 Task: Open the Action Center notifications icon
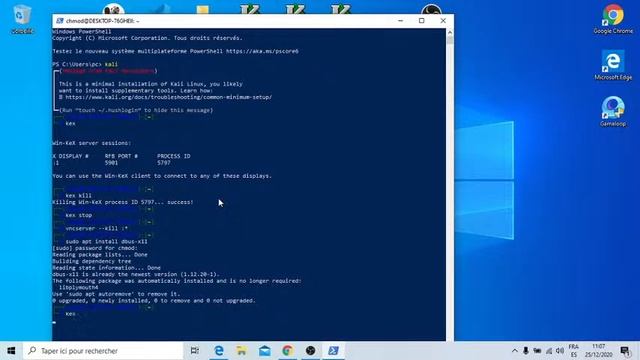625,351
